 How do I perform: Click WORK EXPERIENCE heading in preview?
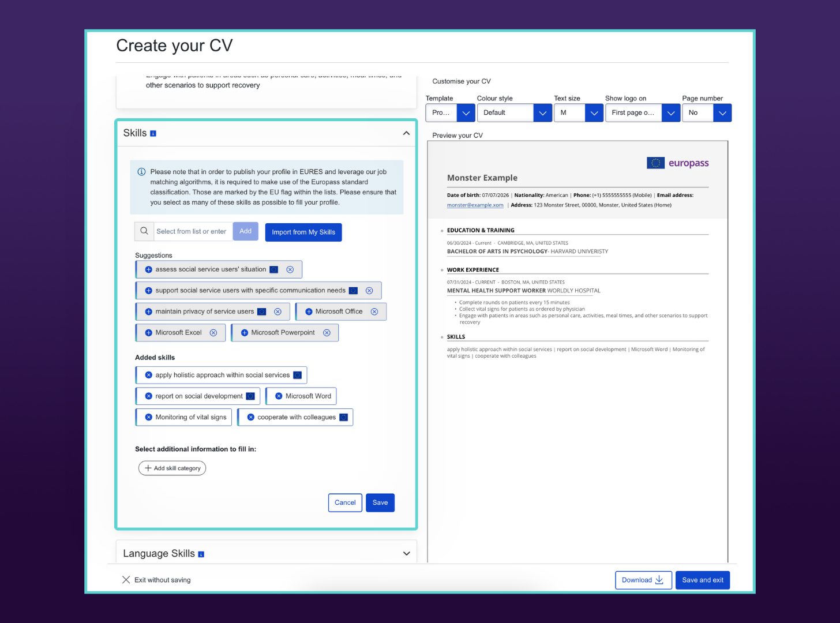coord(473,270)
